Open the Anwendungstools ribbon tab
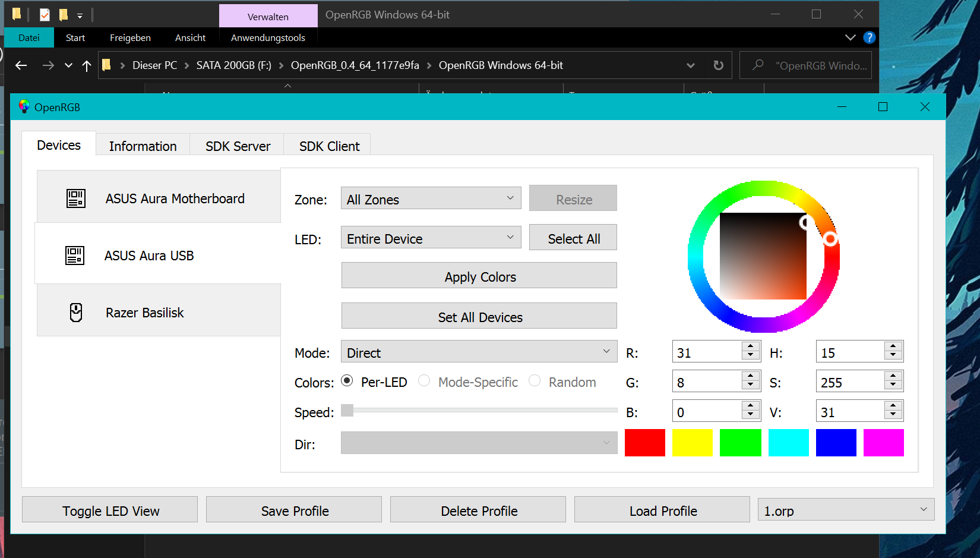Screen dimensions: 980x558 pyautogui.click(x=268, y=37)
